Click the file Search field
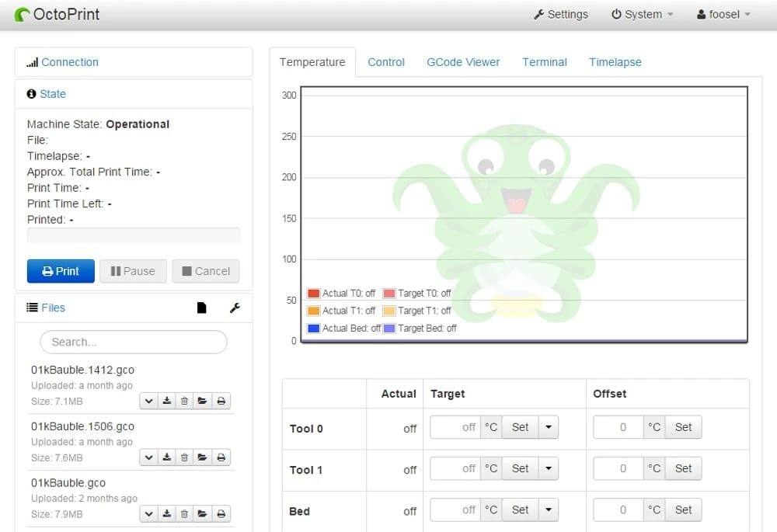Image resolution: width=777 pixels, height=532 pixels. 134,342
